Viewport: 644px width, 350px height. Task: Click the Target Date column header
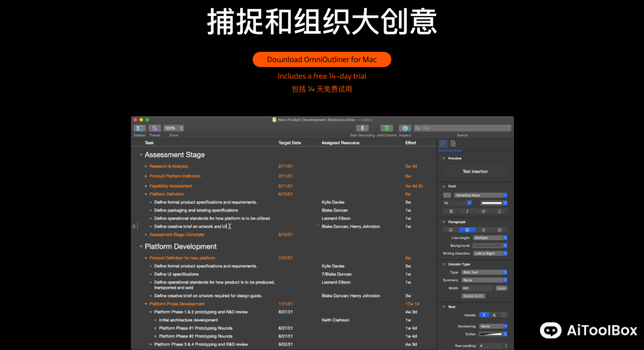click(x=289, y=143)
